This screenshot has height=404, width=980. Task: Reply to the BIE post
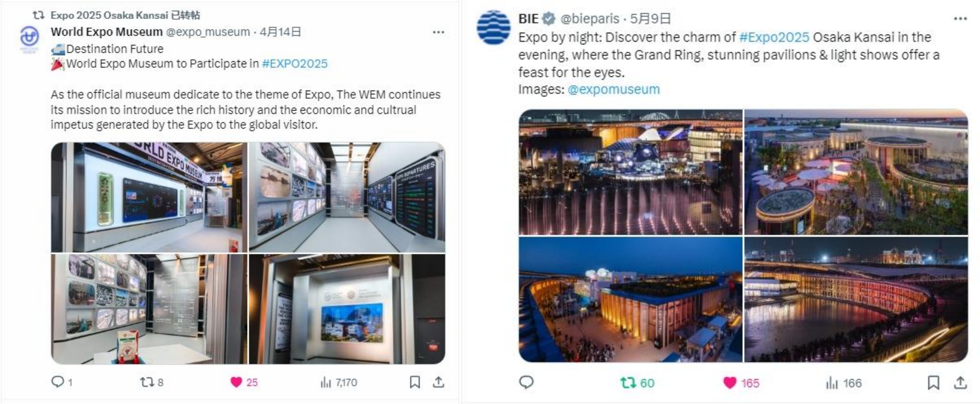[x=526, y=382]
